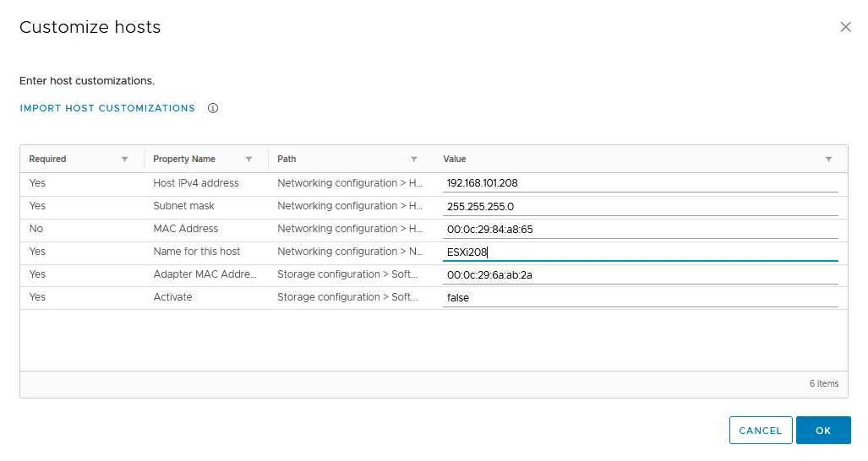Screen dimensions: 868x461
Task: Open the Path column filter icon
Action: click(414, 159)
